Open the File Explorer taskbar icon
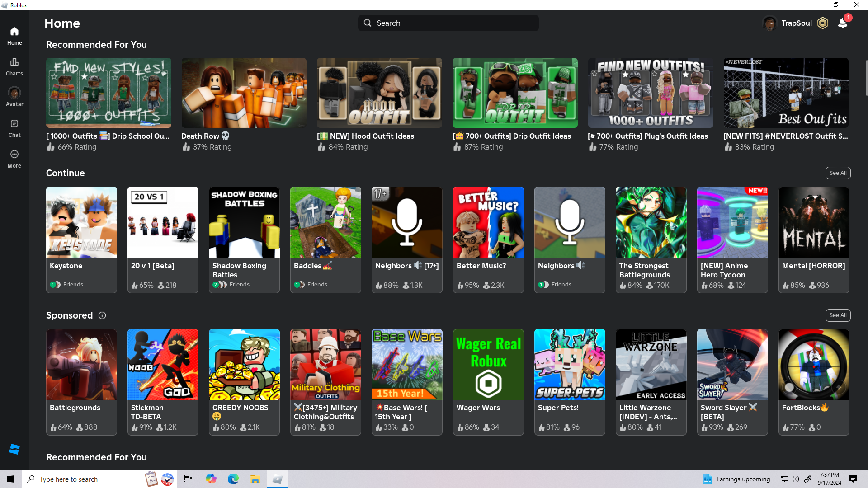The width and height of the screenshot is (868, 488). [255, 479]
